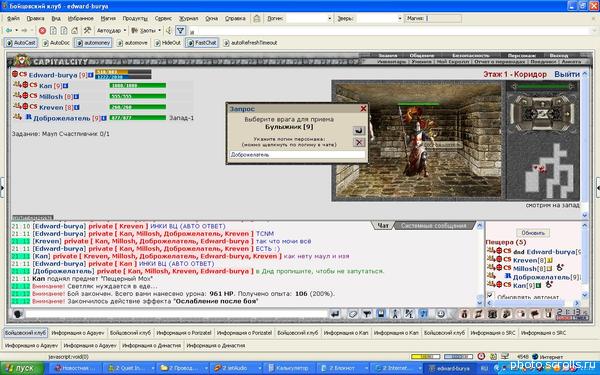Open the Windows Пуск start button
The height and width of the screenshot is (375, 600).
pos(22,368)
